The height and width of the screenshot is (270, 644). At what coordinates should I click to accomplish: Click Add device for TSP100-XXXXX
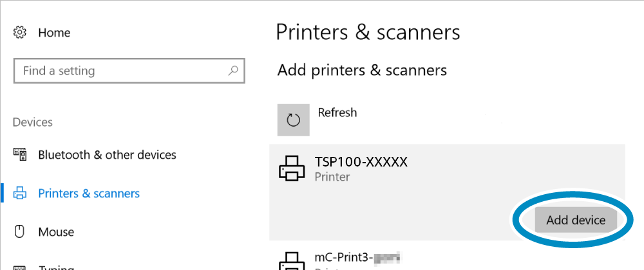(x=576, y=220)
